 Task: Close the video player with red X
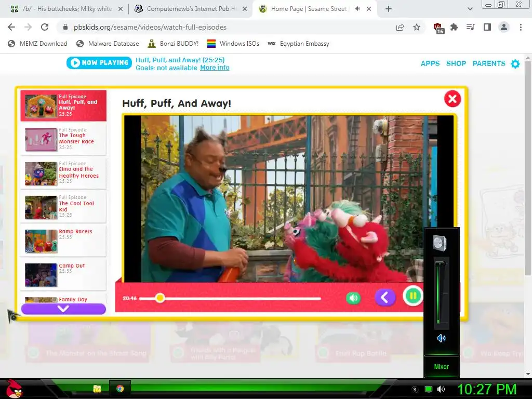tap(453, 99)
